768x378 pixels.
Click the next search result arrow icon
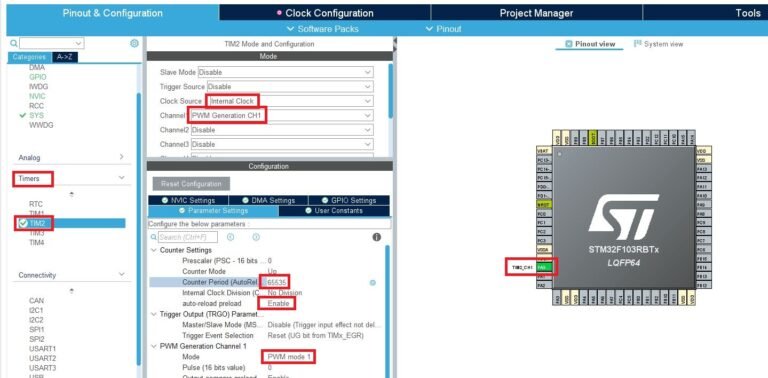pyautogui.click(x=256, y=237)
